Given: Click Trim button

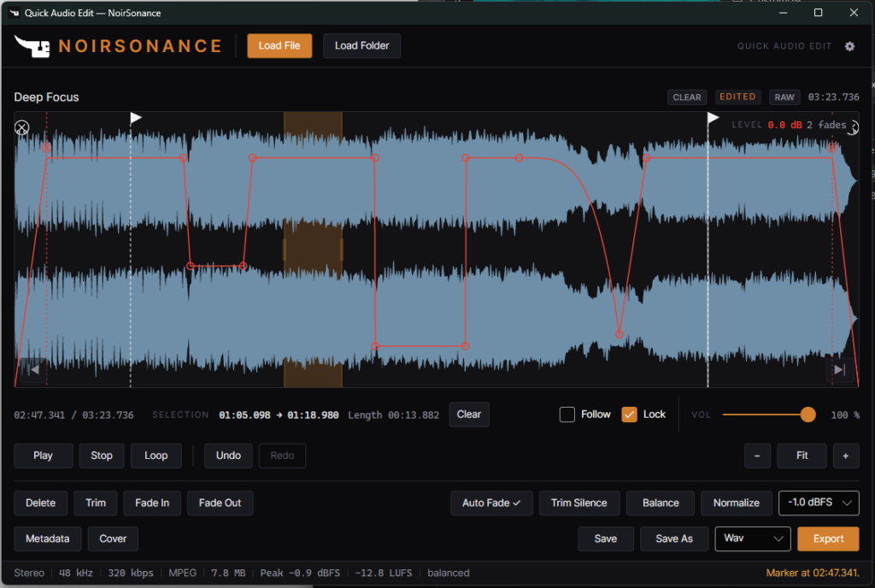Looking at the screenshot, I should pos(96,503).
